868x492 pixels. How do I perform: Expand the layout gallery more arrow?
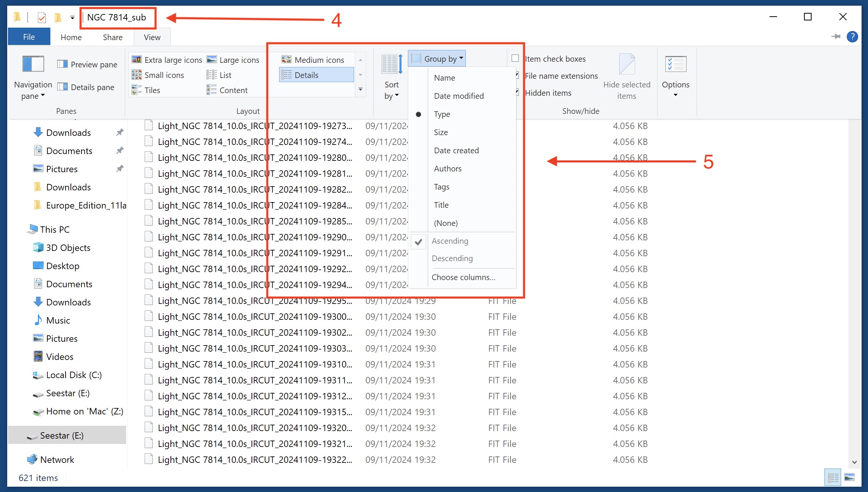[x=360, y=89]
